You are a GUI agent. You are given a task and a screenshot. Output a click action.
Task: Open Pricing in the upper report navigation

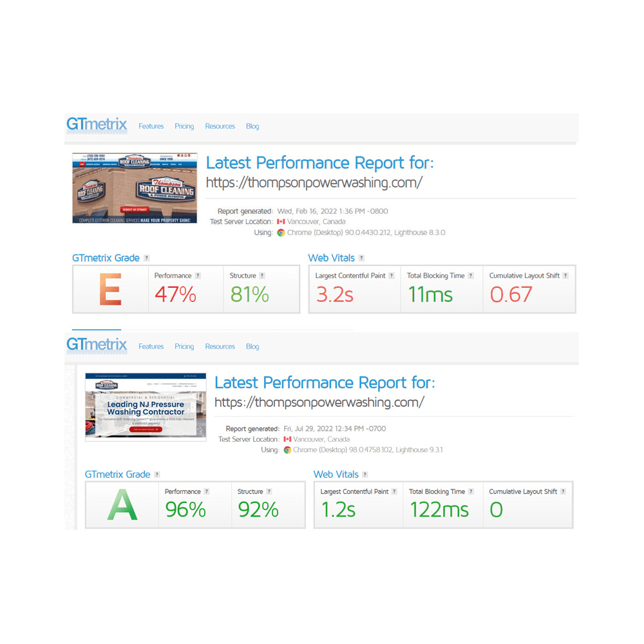[x=184, y=126]
